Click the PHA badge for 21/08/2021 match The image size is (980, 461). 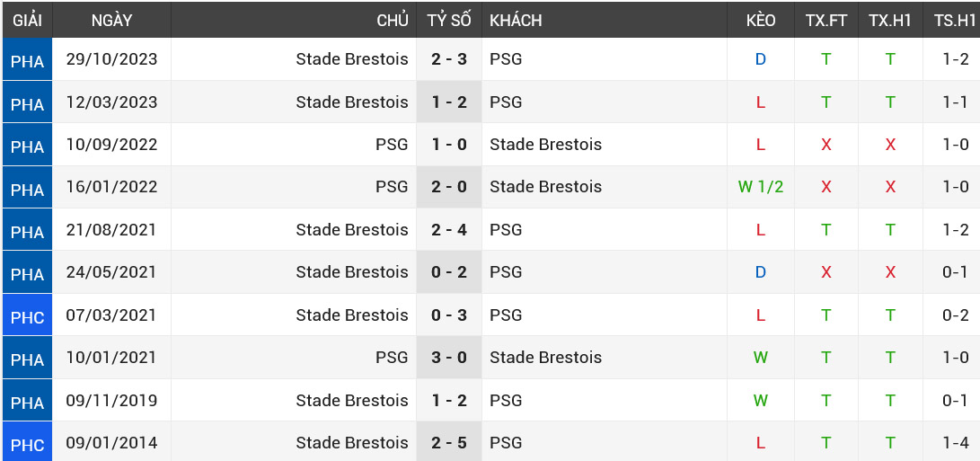point(27,231)
